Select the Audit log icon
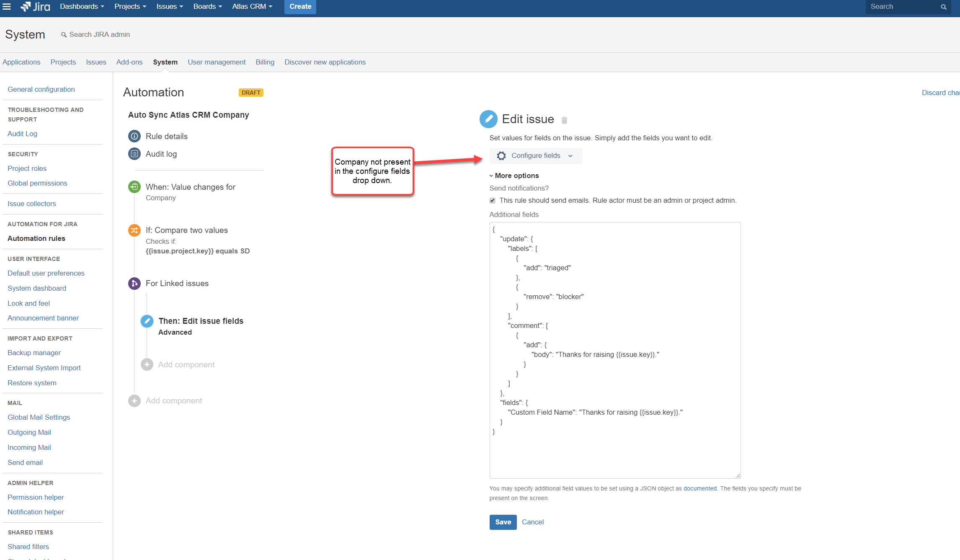960x560 pixels. coord(134,154)
